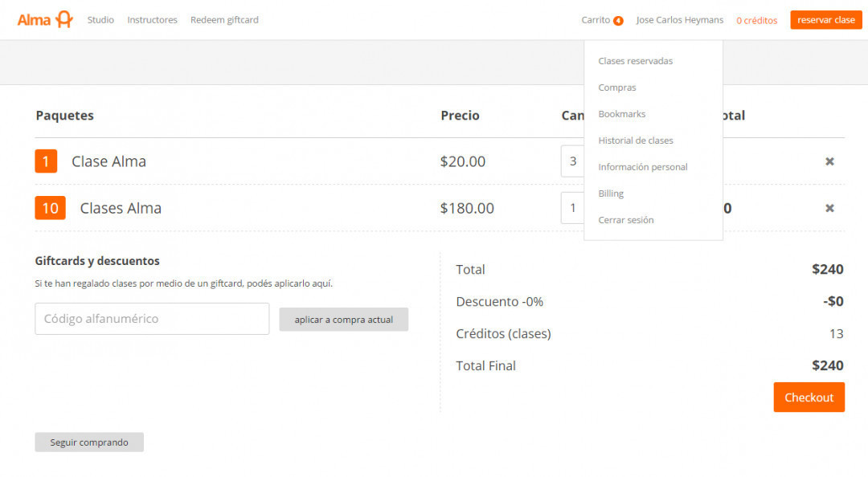Click the orange 1 package badge
Viewport: 868px width, 477px height.
click(x=46, y=161)
